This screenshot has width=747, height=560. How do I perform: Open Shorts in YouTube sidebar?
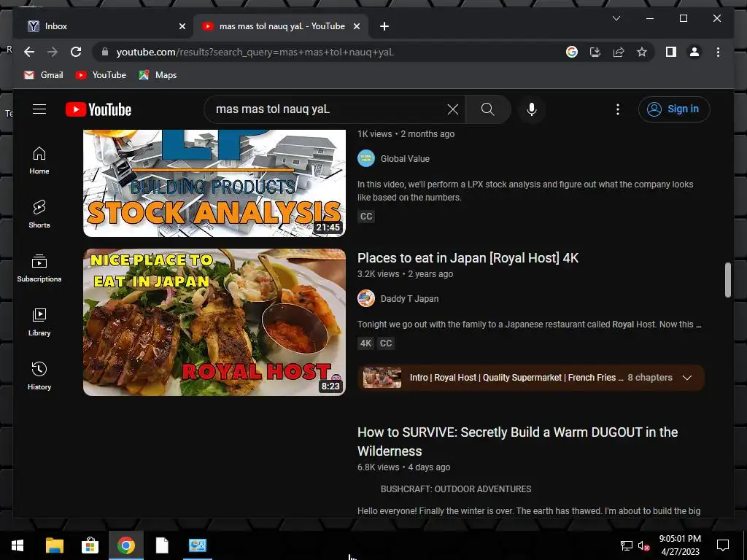pyautogui.click(x=39, y=214)
